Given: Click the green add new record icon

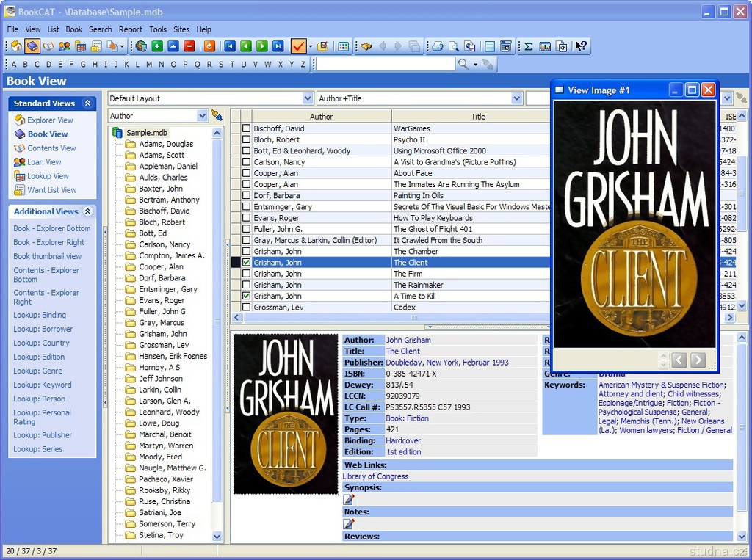Looking at the screenshot, I should (157, 46).
